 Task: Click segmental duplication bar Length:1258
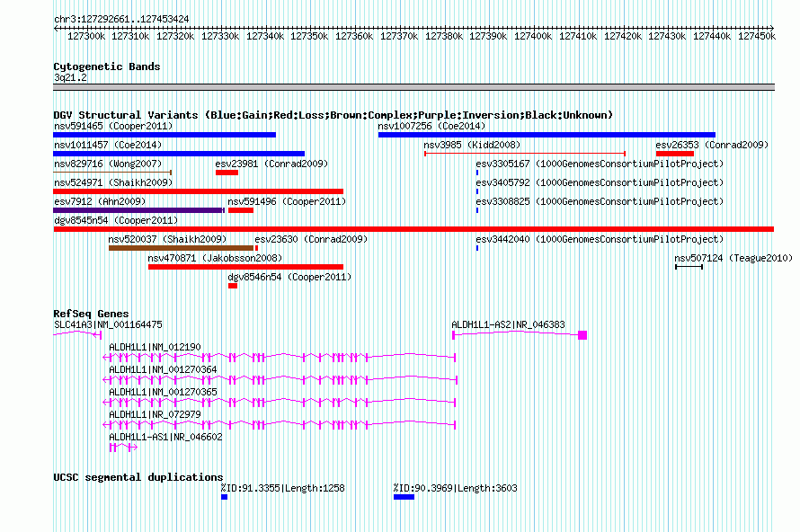pyautogui.click(x=224, y=497)
